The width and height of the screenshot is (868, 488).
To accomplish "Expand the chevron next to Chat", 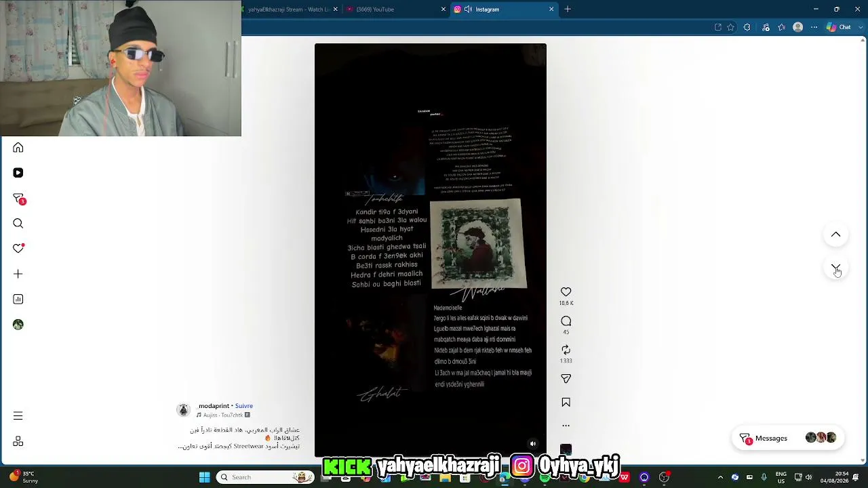I will pyautogui.click(x=860, y=27).
